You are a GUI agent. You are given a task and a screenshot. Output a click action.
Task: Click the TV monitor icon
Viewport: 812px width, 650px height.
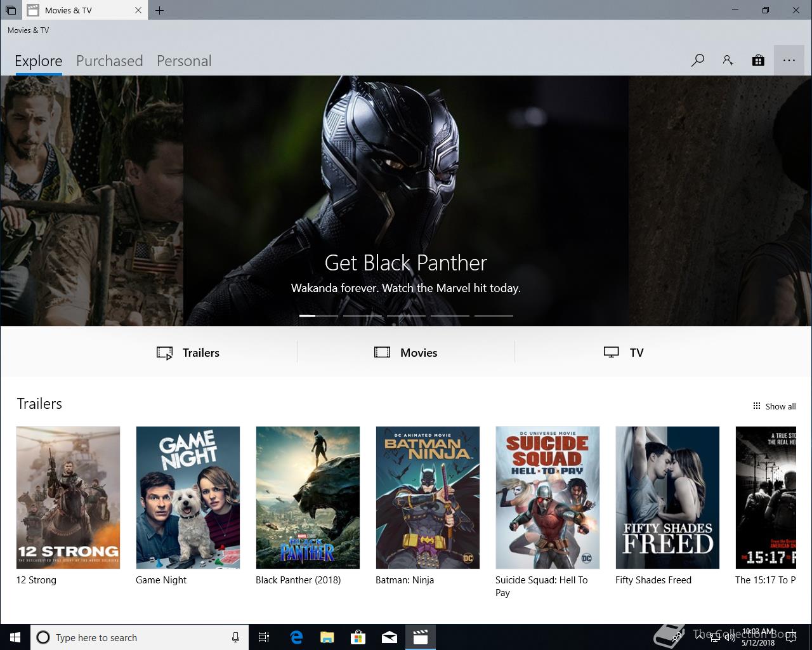(611, 352)
